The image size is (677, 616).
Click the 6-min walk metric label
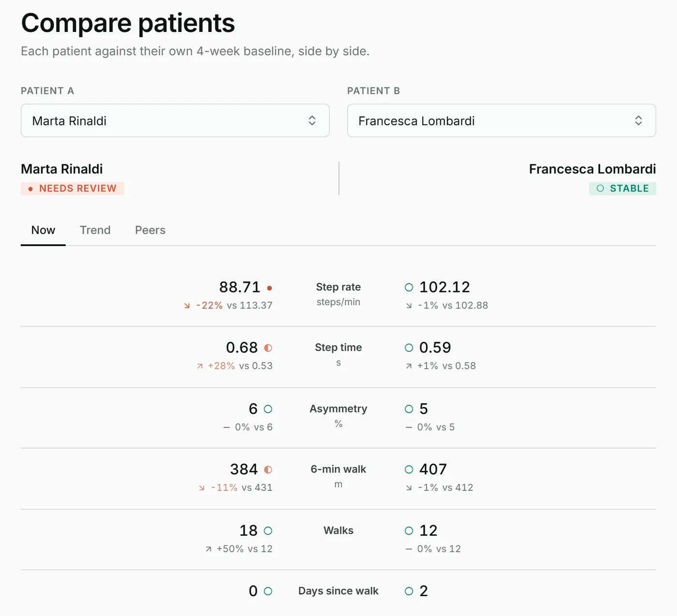point(338,469)
